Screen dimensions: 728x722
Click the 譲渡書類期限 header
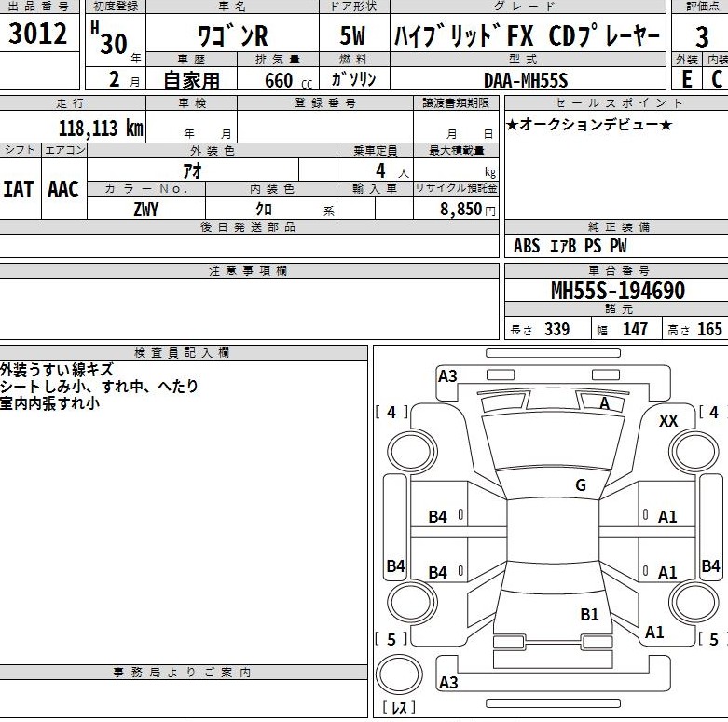click(x=456, y=103)
